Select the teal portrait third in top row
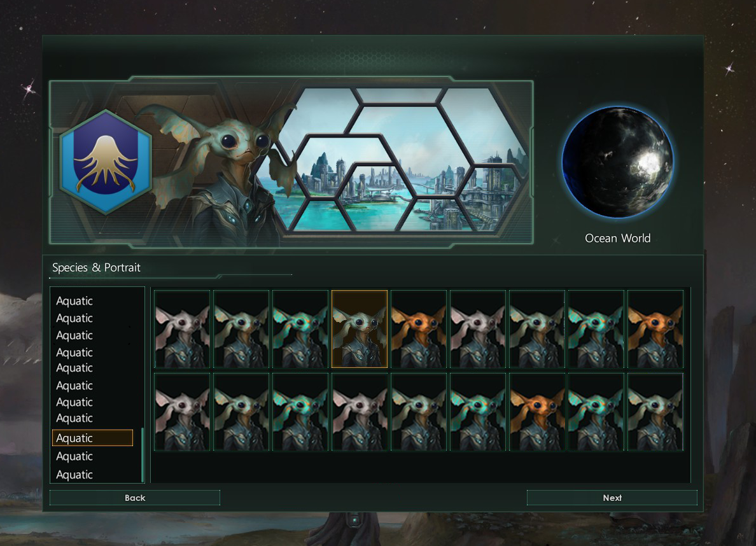 [x=300, y=329]
